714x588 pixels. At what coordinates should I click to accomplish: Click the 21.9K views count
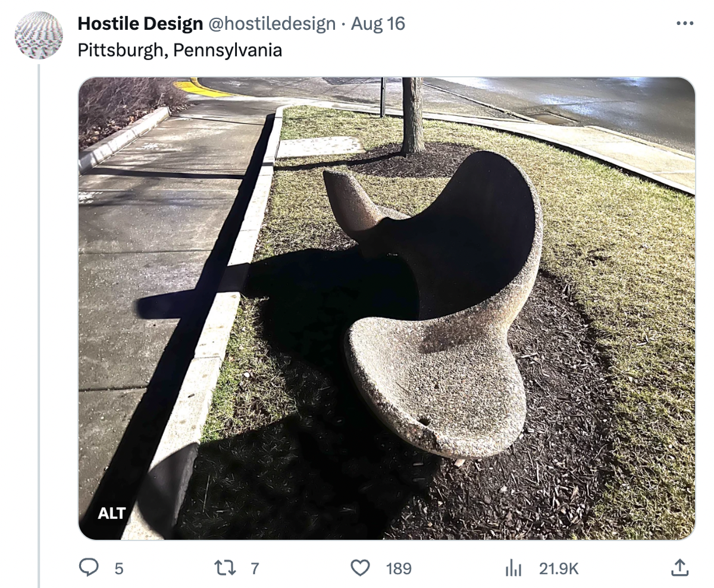559,569
